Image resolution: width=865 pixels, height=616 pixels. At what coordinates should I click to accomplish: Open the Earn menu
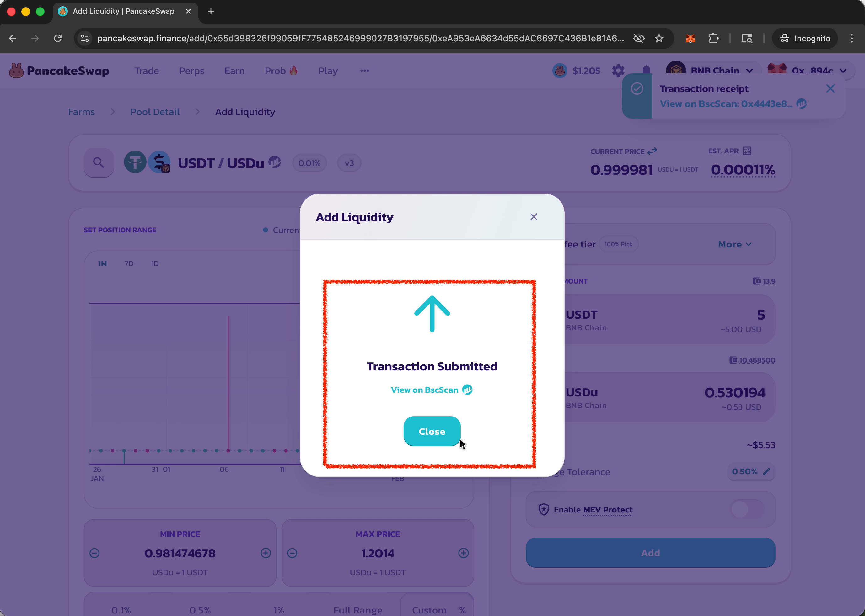coord(234,71)
